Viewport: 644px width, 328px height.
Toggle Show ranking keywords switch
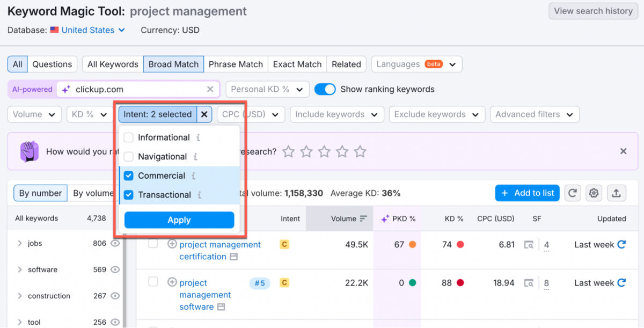325,89
